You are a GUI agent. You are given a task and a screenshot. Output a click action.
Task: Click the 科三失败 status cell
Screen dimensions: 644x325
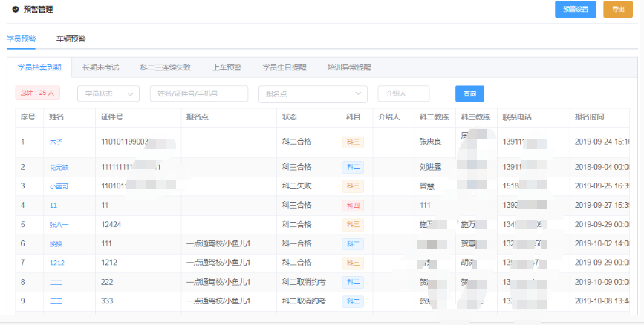click(297, 186)
